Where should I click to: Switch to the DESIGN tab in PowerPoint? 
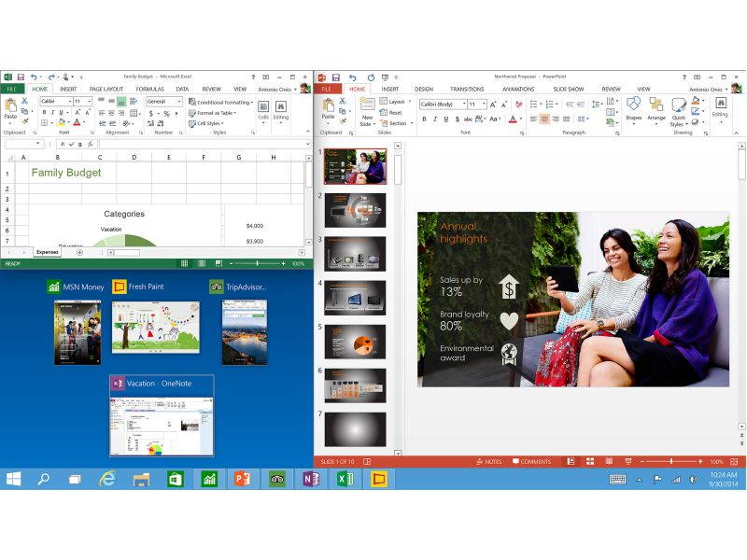423,90
